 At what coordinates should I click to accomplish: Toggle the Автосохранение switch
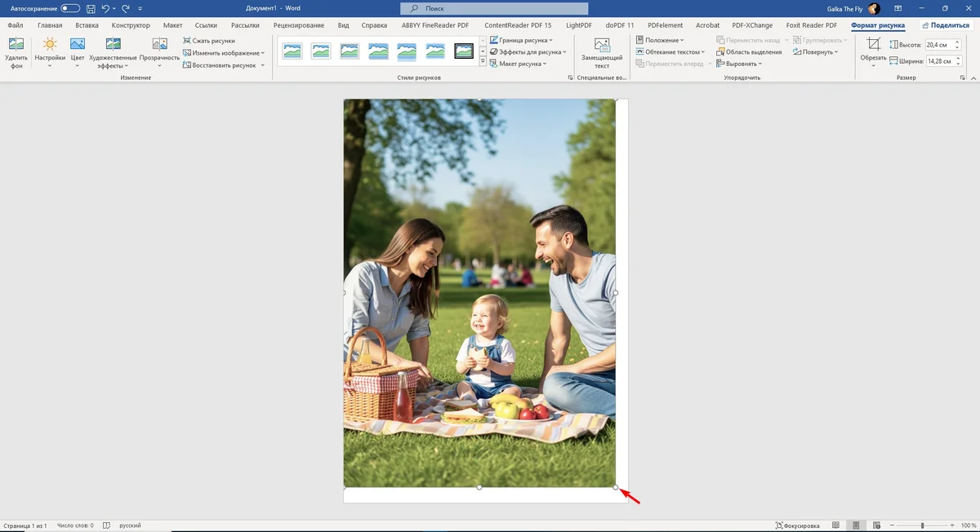point(70,8)
